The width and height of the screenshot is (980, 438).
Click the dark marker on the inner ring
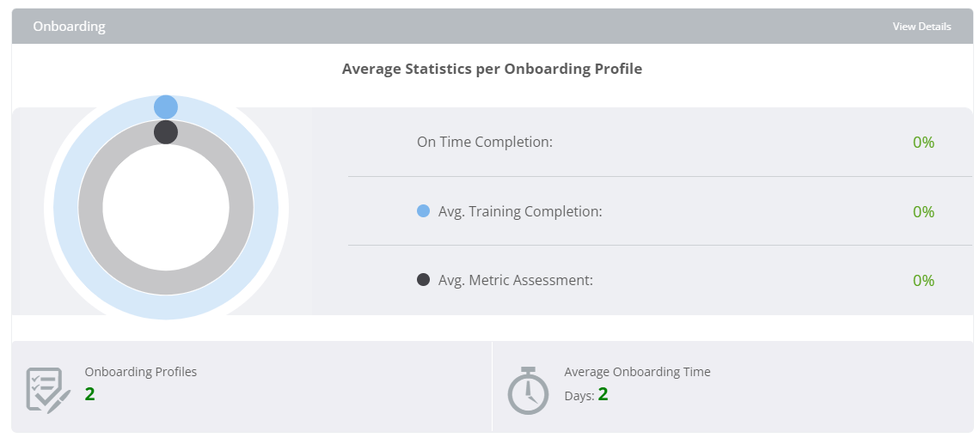pyautogui.click(x=166, y=132)
